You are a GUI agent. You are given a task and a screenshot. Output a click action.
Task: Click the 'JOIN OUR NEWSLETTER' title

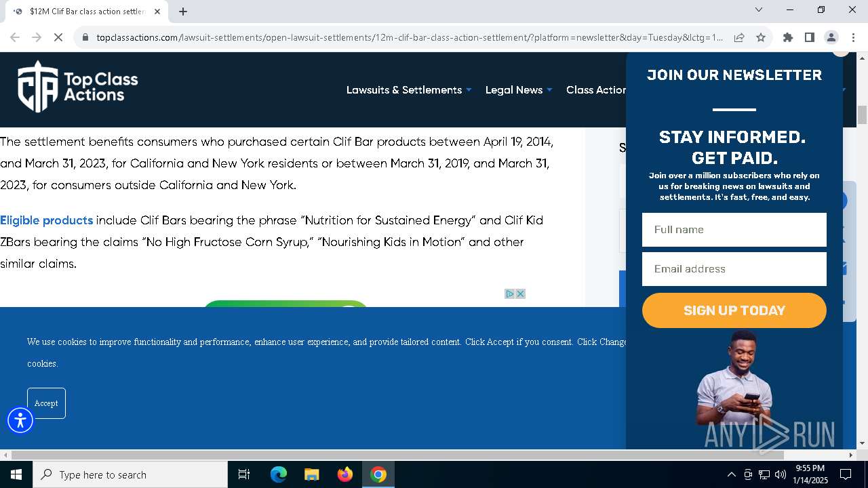734,75
